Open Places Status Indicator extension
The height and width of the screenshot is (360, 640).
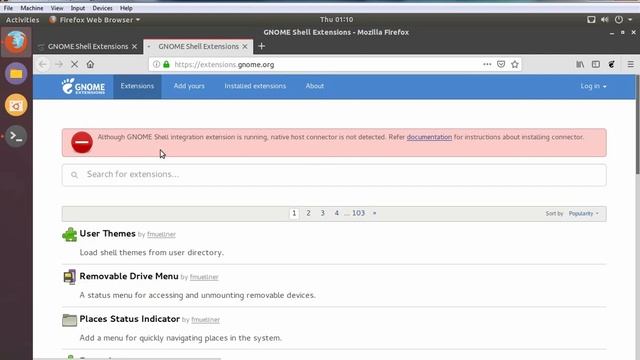point(129,319)
